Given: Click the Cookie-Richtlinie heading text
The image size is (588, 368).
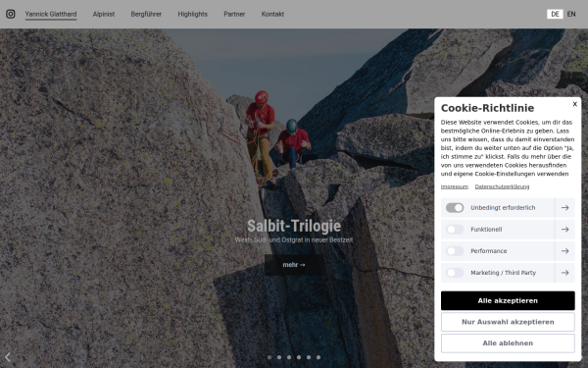Looking at the screenshot, I should 487,108.
